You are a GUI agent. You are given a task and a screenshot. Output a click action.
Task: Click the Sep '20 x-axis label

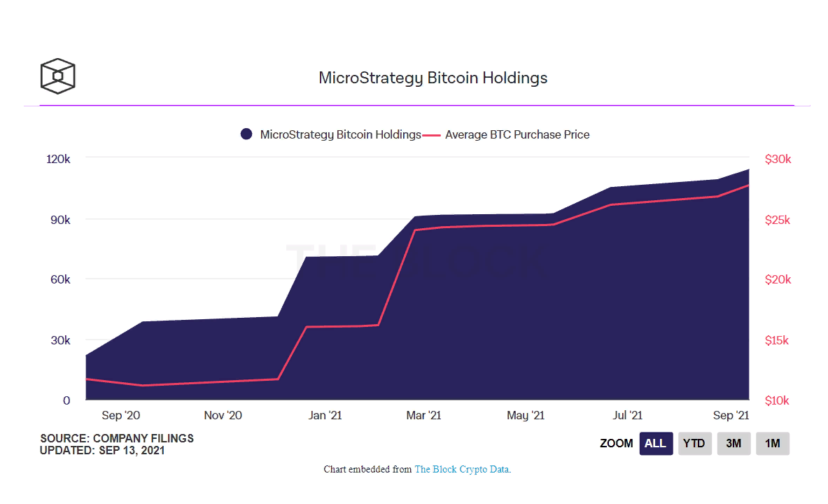121,415
